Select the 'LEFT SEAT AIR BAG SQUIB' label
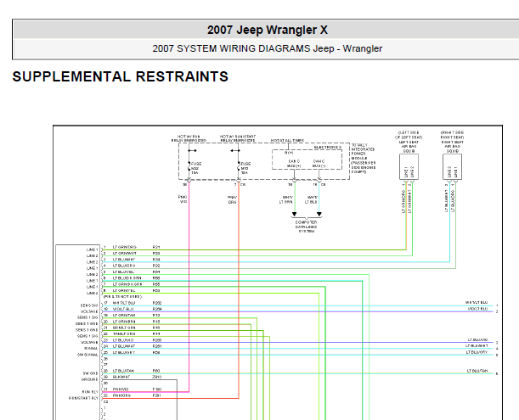Viewport: 519px width, 420px height. coord(409,146)
